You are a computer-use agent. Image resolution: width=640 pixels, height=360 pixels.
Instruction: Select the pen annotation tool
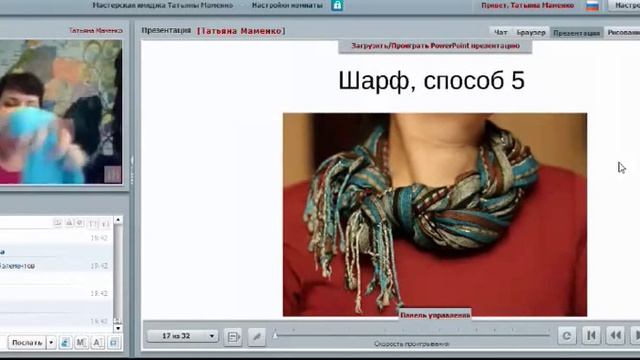[257, 337]
